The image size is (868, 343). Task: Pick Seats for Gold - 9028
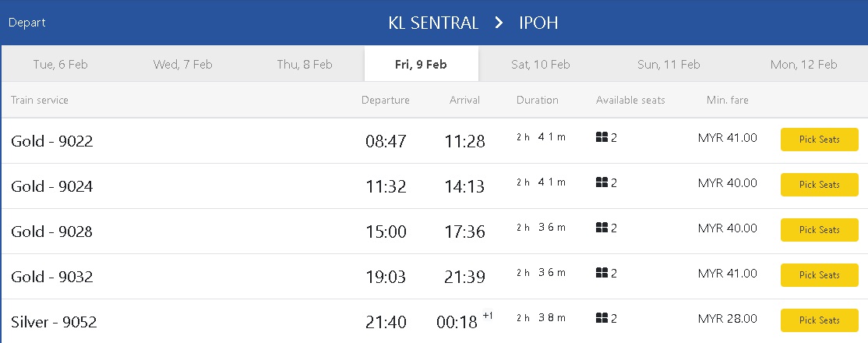tap(819, 230)
